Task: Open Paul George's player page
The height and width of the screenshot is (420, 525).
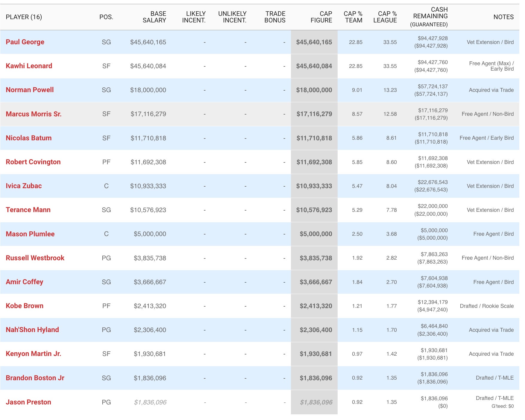Action: (x=25, y=42)
